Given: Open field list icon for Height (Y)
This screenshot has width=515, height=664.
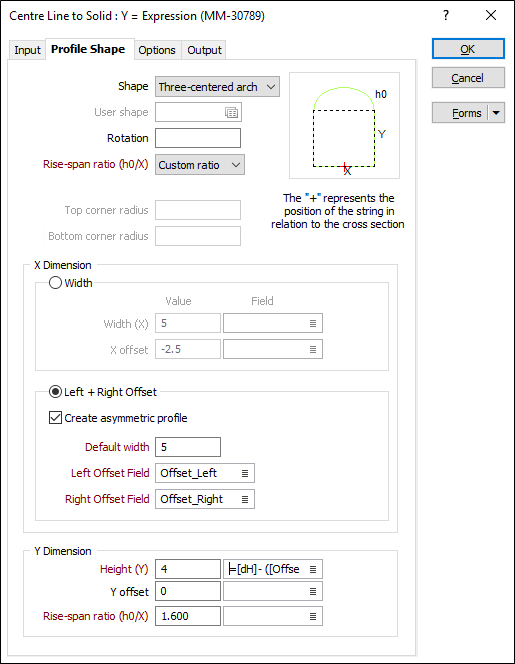Looking at the screenshot, I should [x=313, y=570].
